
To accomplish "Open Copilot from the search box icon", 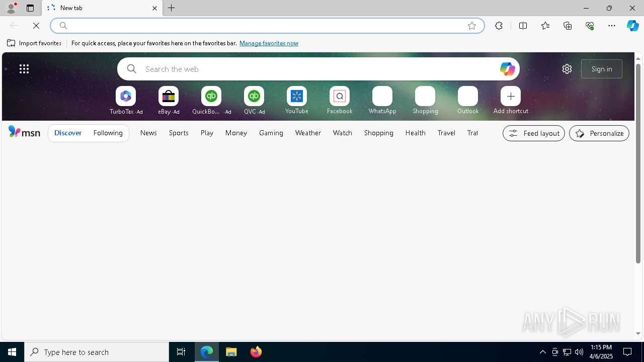I will pyautogui.click(x=507, y=69).
